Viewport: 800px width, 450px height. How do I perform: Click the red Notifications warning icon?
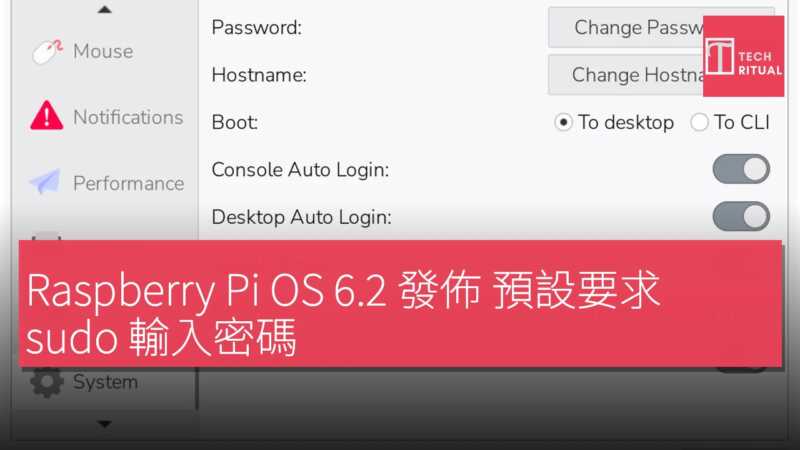tap(46, 117)
